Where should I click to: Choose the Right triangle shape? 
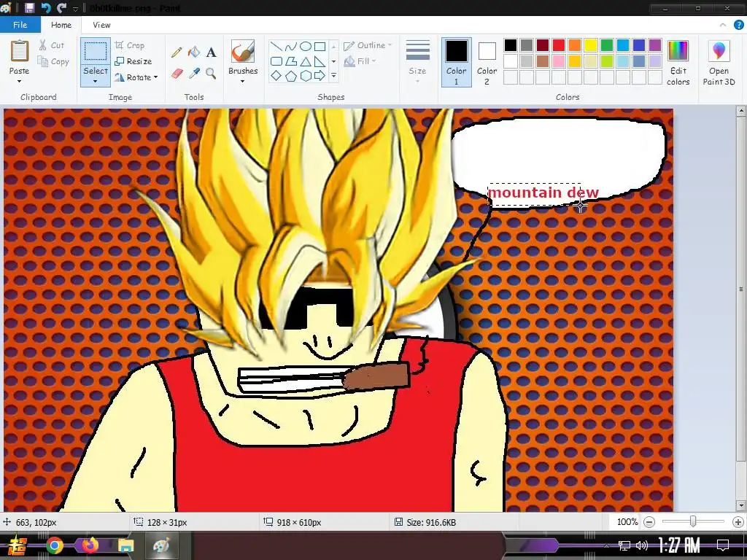tap(320, 61)
